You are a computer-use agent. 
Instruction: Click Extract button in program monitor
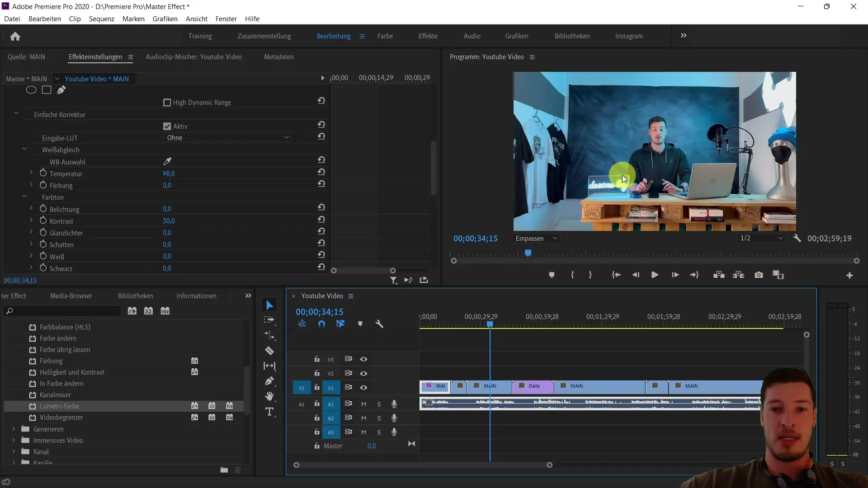(739, 275)
